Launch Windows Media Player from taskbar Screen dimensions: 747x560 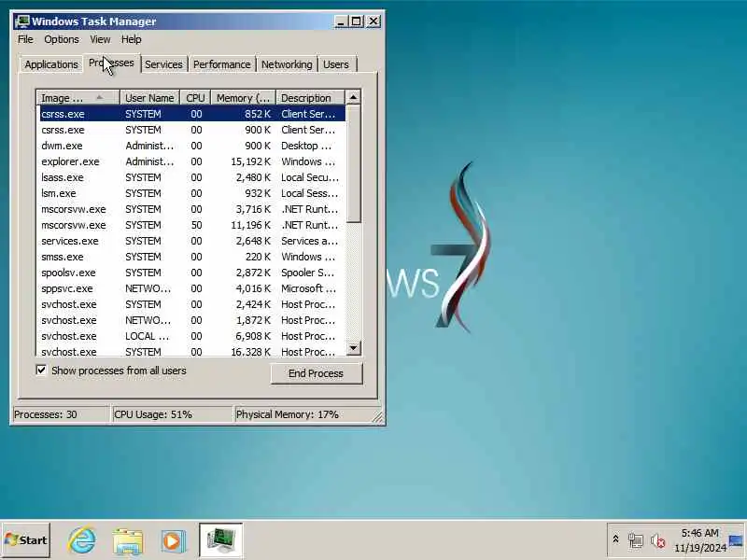tap(172, 541)
